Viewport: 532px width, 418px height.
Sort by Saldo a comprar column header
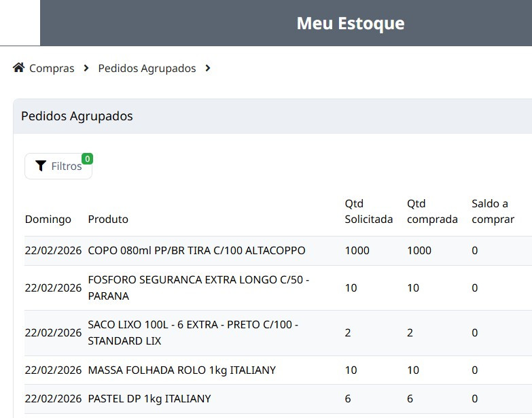[x=493, y=211]
